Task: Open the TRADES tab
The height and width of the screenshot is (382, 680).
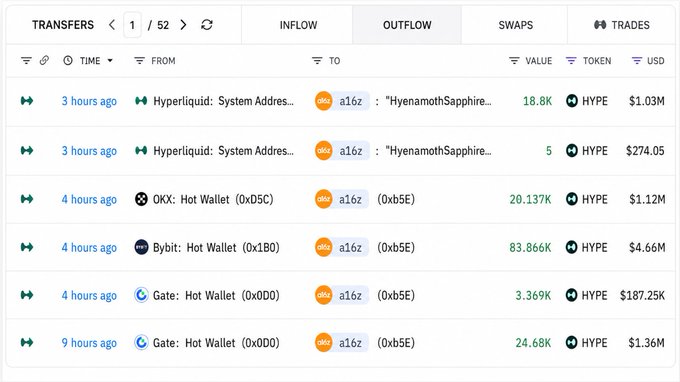Action: [621, 25]
